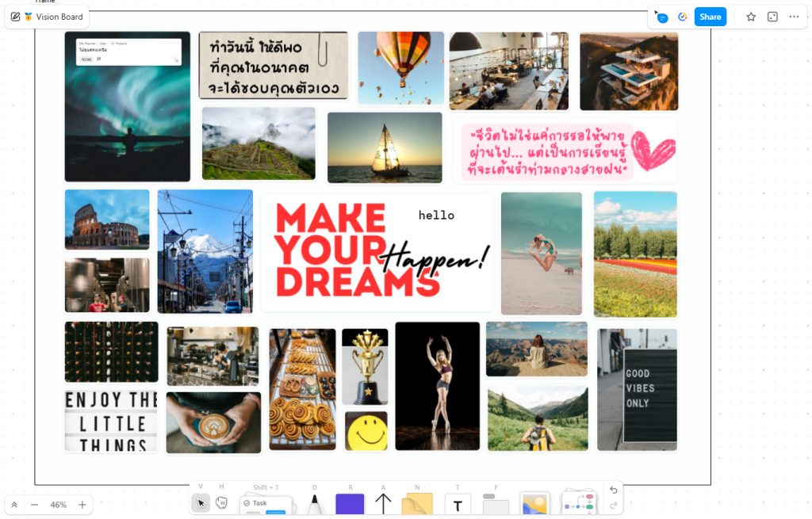The width and height of the screenshot is (812, 519).
Task: Select the beach jumping woman photo
Action: 541,254
